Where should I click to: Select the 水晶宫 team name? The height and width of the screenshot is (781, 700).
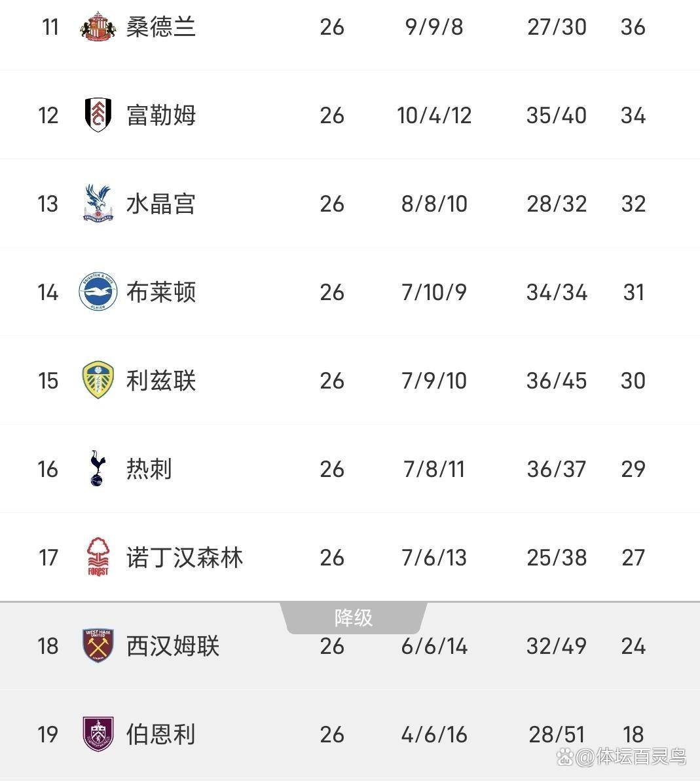pyautogui.click(x=161, y=204)
